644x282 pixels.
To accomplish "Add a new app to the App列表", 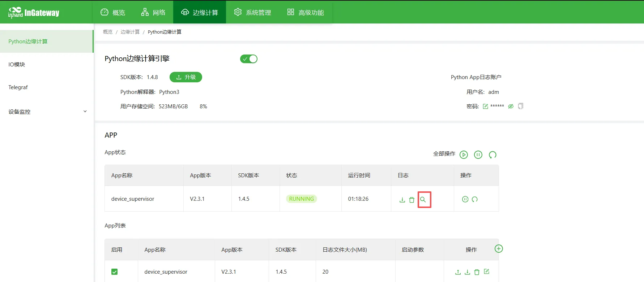I will point(499,248).
